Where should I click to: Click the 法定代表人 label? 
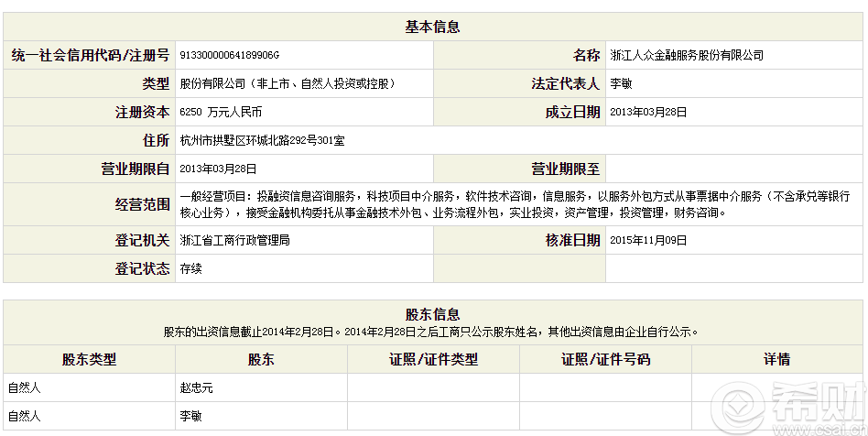click(x=565, y=83)
